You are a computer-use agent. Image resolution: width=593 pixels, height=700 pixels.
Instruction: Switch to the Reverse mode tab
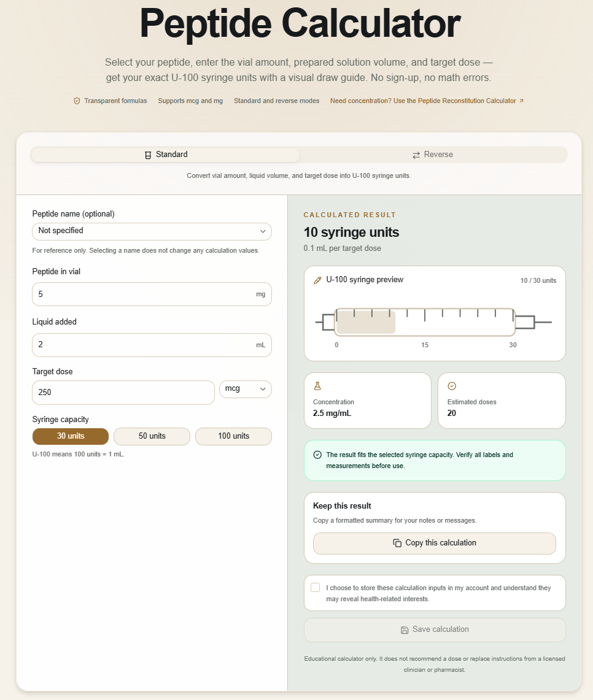click(x=433, y=155)
